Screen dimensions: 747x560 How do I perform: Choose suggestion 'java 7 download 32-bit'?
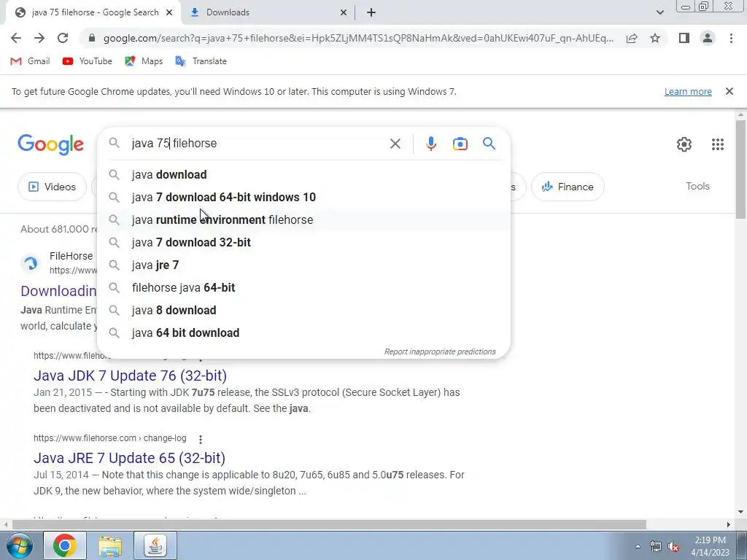pos(303,242)
